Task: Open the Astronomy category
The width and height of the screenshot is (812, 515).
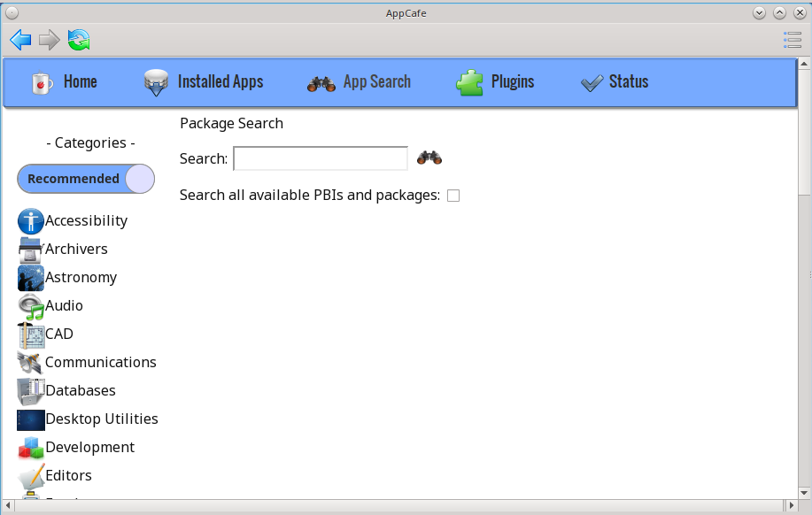Action: (x=81, y=278)
